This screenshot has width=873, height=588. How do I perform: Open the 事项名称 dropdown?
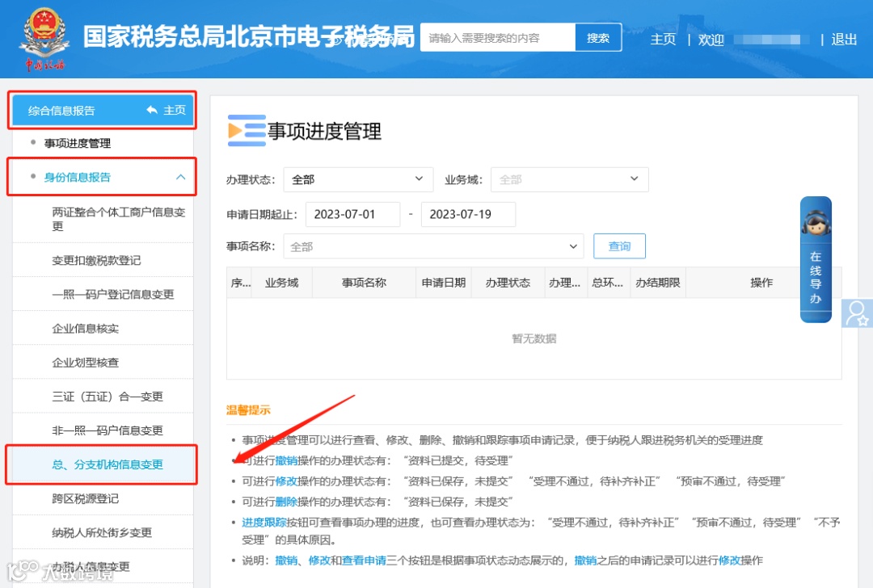click(434, 246)
